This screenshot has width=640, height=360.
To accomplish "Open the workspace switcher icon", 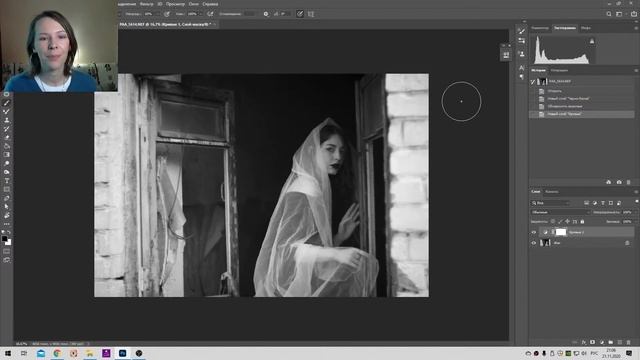I will (x=619, y=14).
